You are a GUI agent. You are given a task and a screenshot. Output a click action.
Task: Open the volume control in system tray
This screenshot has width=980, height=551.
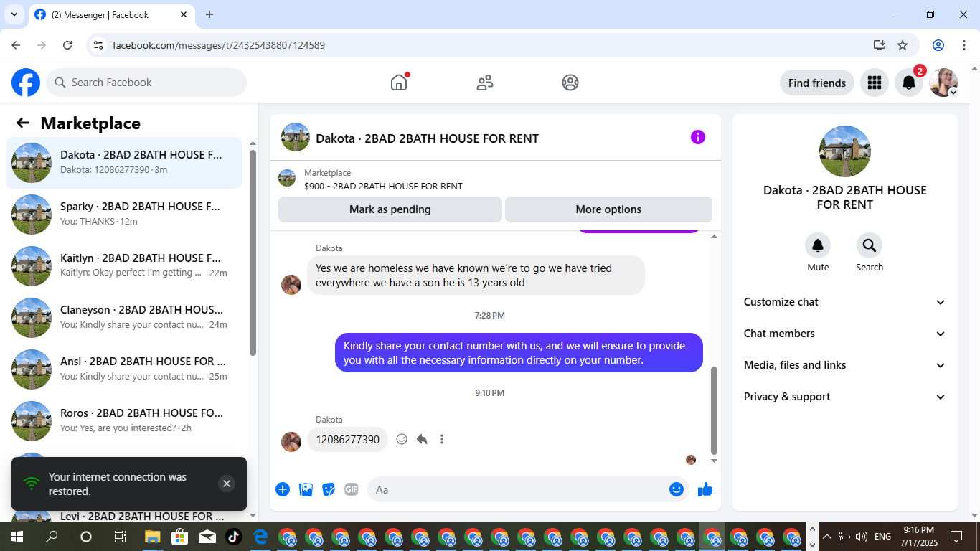coord(862,537)
